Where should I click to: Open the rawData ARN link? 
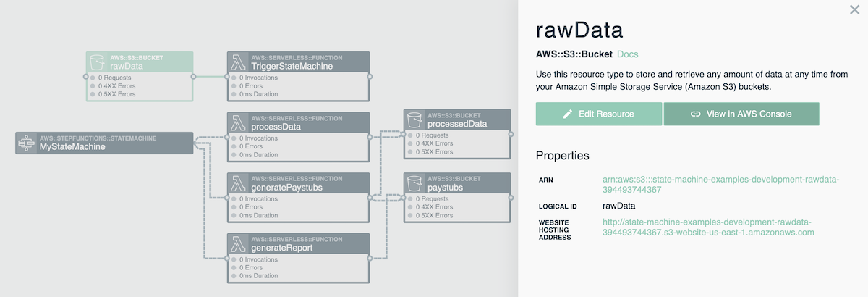click(720, 184)
